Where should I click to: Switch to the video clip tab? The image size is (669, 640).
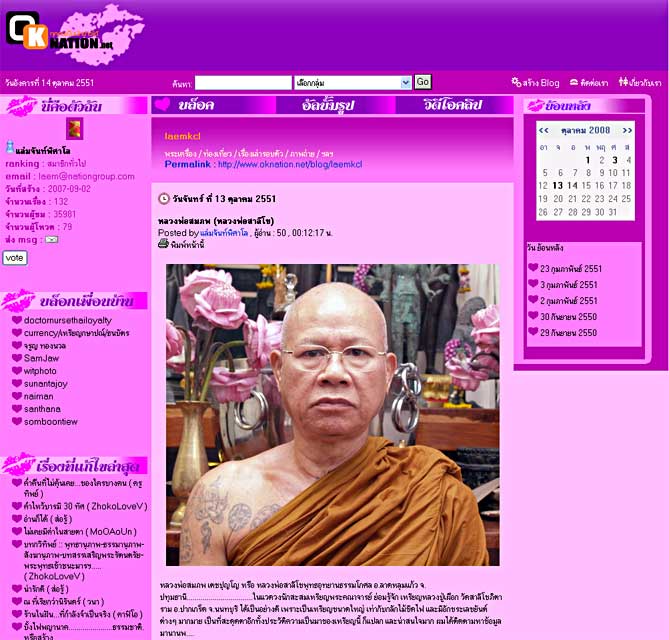tap(453, 105)
